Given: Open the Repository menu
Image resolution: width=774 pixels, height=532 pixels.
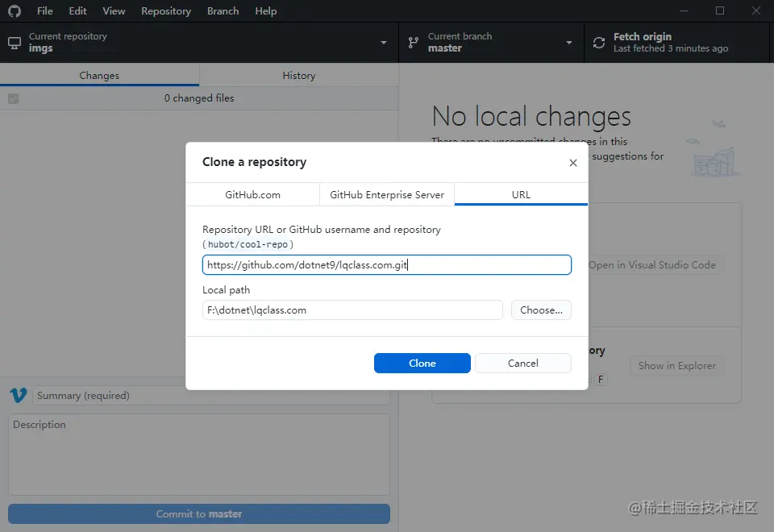Looking at the screenshot, I should [x=166, y=10].
